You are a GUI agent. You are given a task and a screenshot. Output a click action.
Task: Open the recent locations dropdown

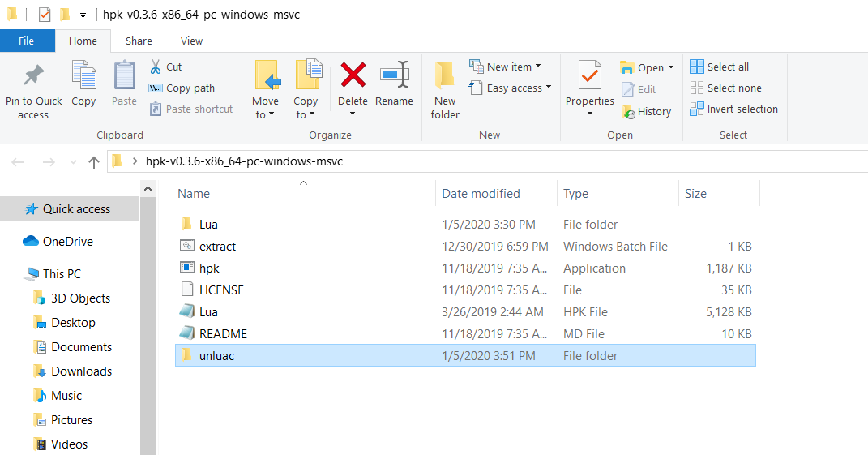73,162
